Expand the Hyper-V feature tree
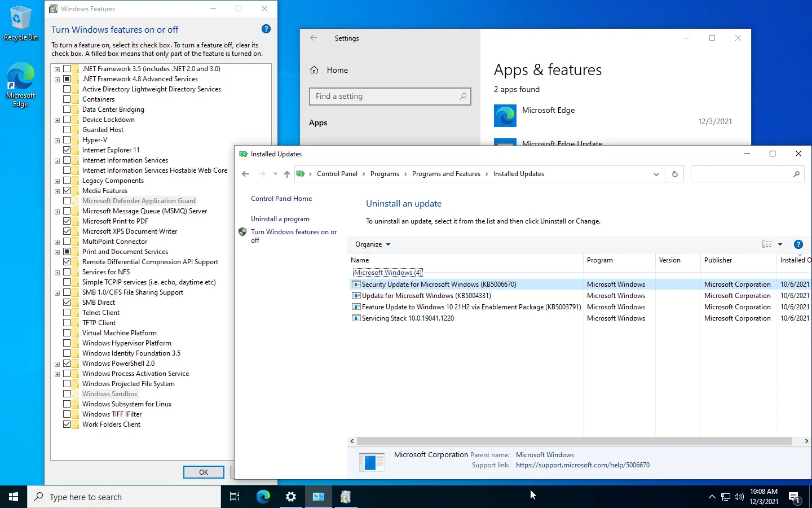This screenshot has height=508, width=812. pos(57,141)
